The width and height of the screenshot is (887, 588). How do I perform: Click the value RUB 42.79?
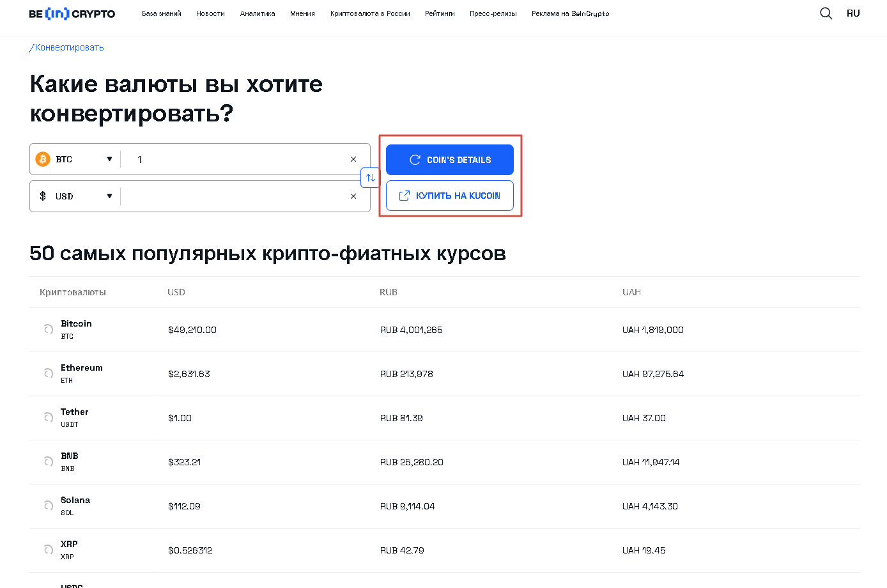point(402,550)
